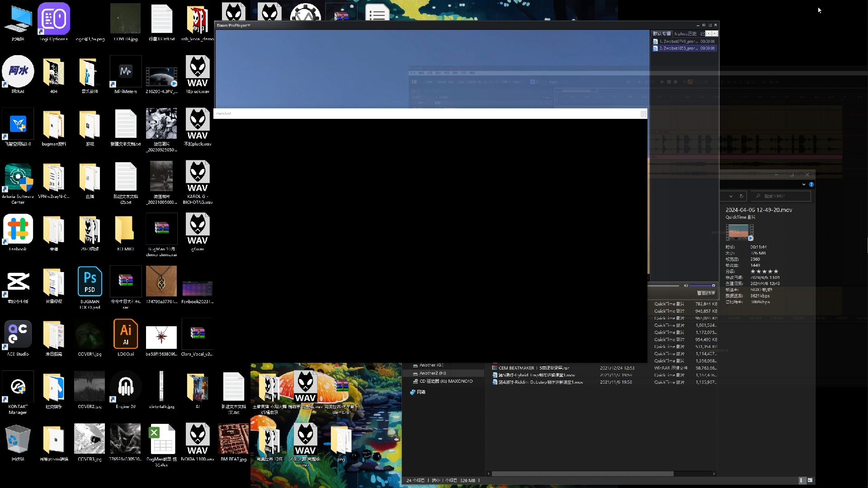The height and width of the screenshot is (488, 868).
Task: Select the KAROL G - BICHOTAG.wav file
Action: 198,183
